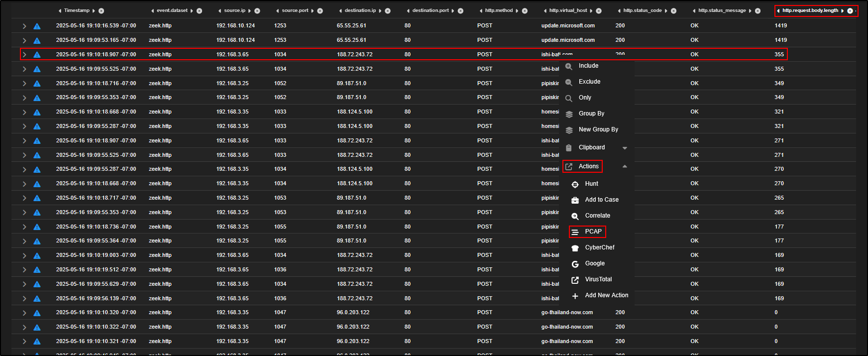Click the Correlate magnifier icon

575,216
